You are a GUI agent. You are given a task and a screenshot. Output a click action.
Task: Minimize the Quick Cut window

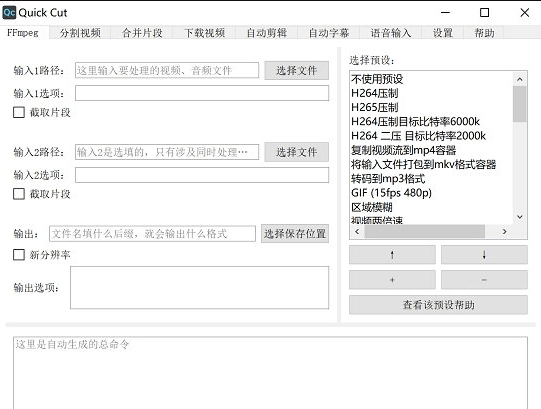445,13
